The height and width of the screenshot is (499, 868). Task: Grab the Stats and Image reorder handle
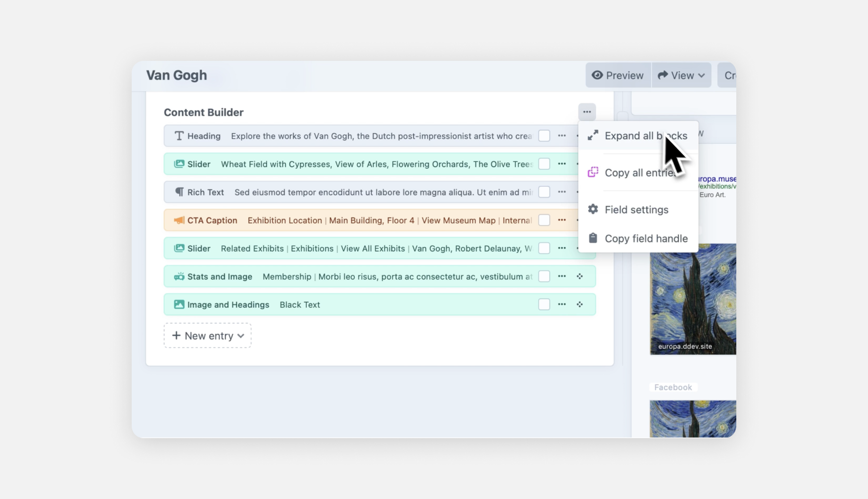click(x=580, y=276)
